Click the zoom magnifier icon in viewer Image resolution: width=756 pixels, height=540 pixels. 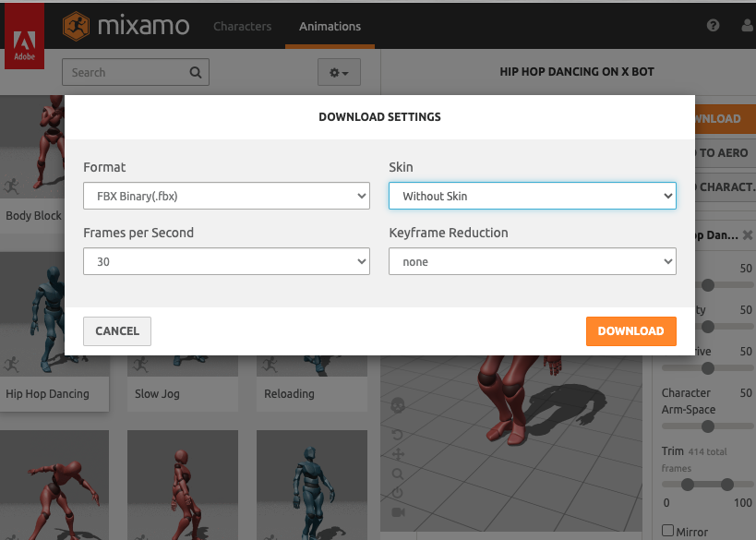pos(398,474)
